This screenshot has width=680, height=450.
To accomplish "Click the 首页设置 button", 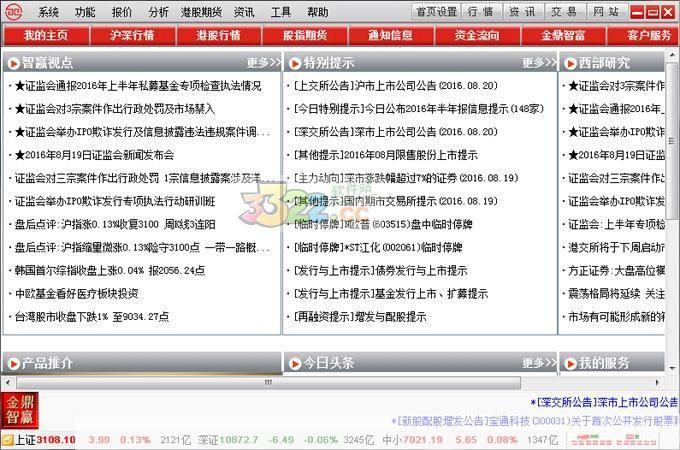I will tap(436, 12).
